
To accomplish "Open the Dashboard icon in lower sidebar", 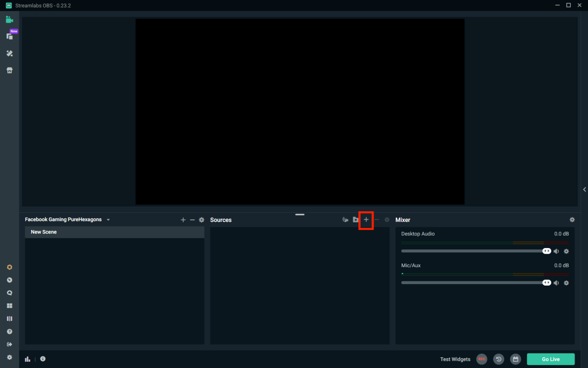I will [x=10, y=280].
